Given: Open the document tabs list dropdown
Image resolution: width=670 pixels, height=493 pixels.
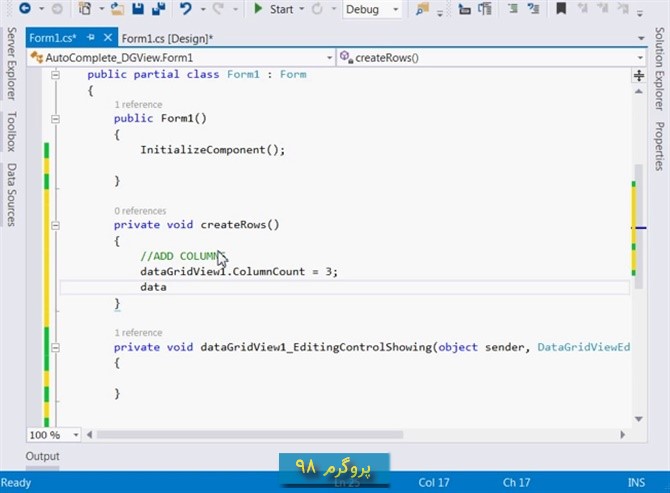Looking at the screenshot, I should [x=641, y=38].
